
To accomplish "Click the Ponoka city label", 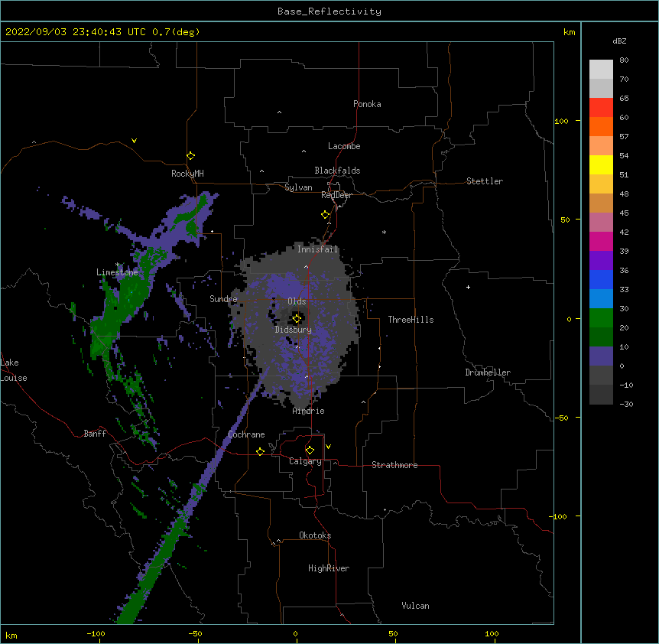I will tap(367, 104).
